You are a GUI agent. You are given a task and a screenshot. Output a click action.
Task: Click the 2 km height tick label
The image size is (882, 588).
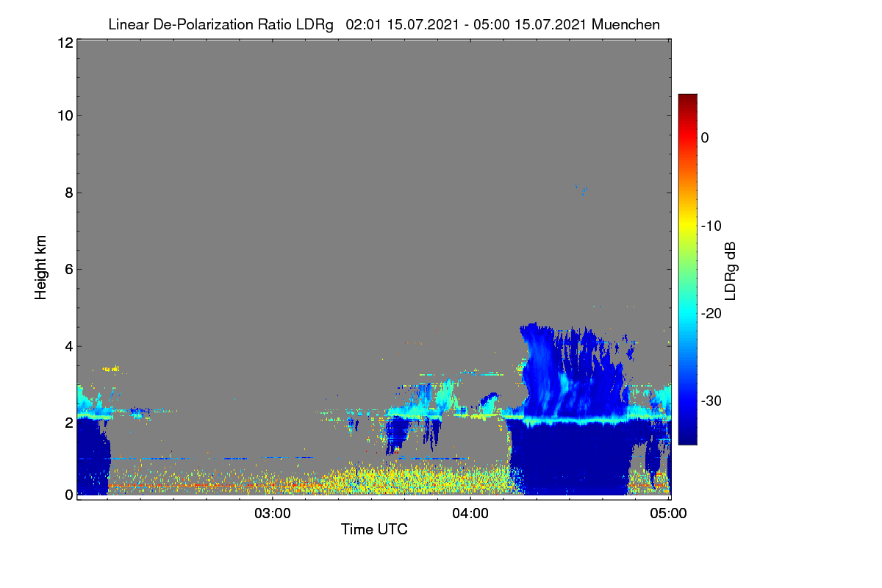point(68,423)
